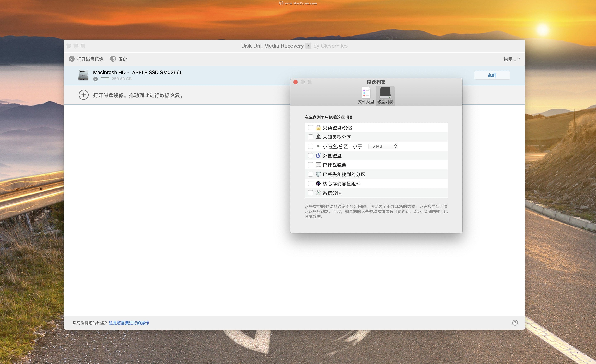Check the 小磁盘/分区，小于 checkbox
Viewport: 596px width, 364px height.
(310, 146)
